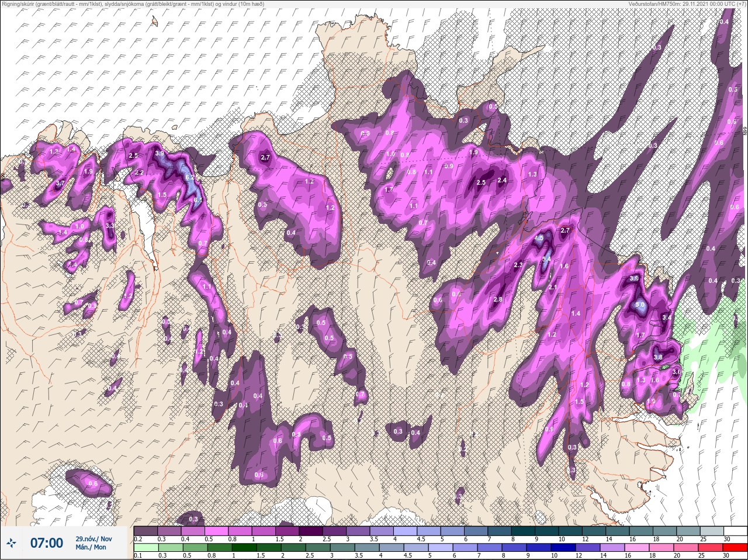748x560 pixels.
Task: Click the 6.2 snowfall value on the map
Action: 189,177
